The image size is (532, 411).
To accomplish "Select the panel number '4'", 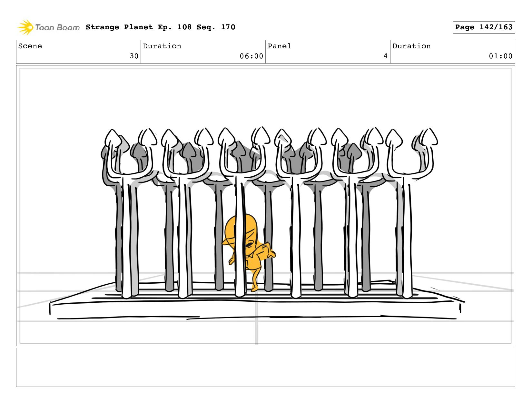I will [x=385, y=56].
